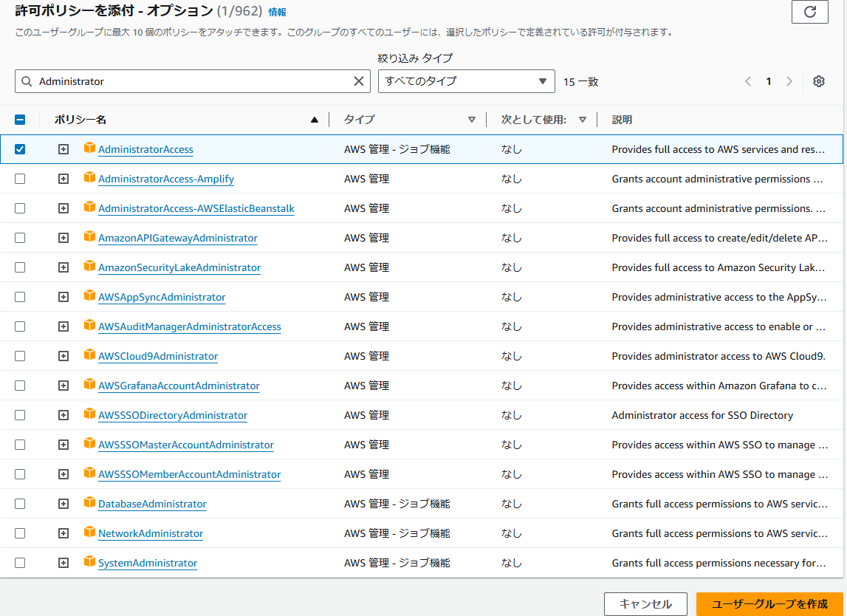This screenshot has height=616, width=847.
Task: Expand AmazonAPIGatewayAdministrator policy details
Action: pyautogui.click(x=64, y=238)
